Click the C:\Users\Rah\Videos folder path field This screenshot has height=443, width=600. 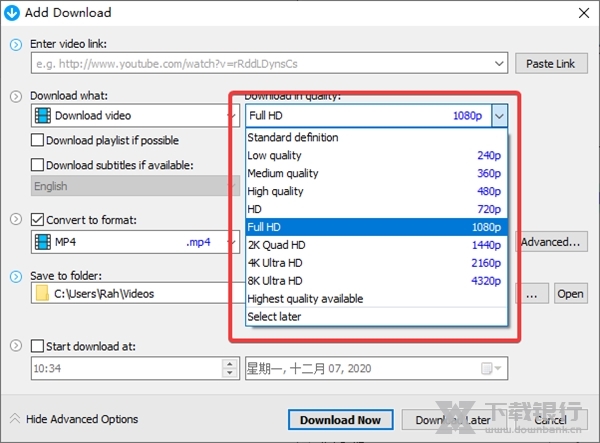[x=138, y=293]
